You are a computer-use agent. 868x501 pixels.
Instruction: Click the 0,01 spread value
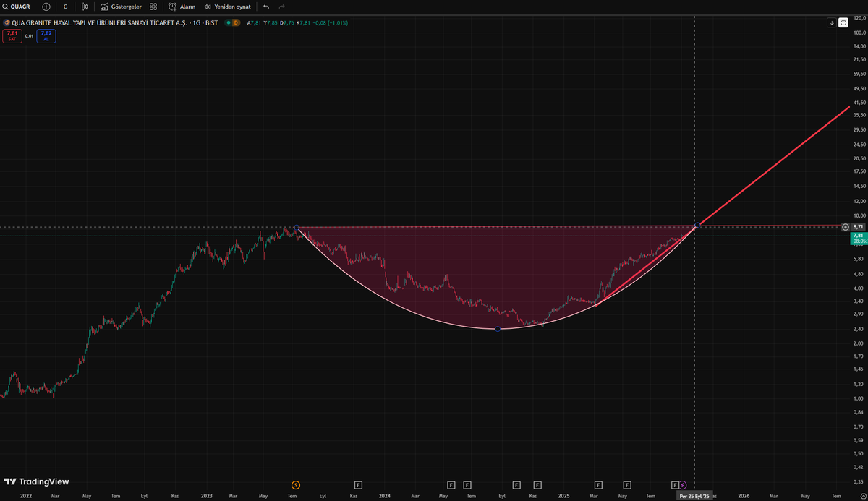(29, 35)
